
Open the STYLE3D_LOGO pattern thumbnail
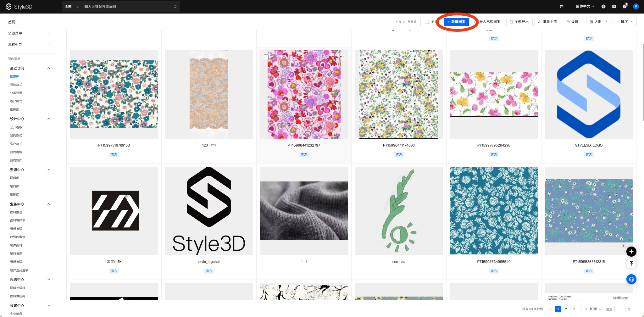589,94
